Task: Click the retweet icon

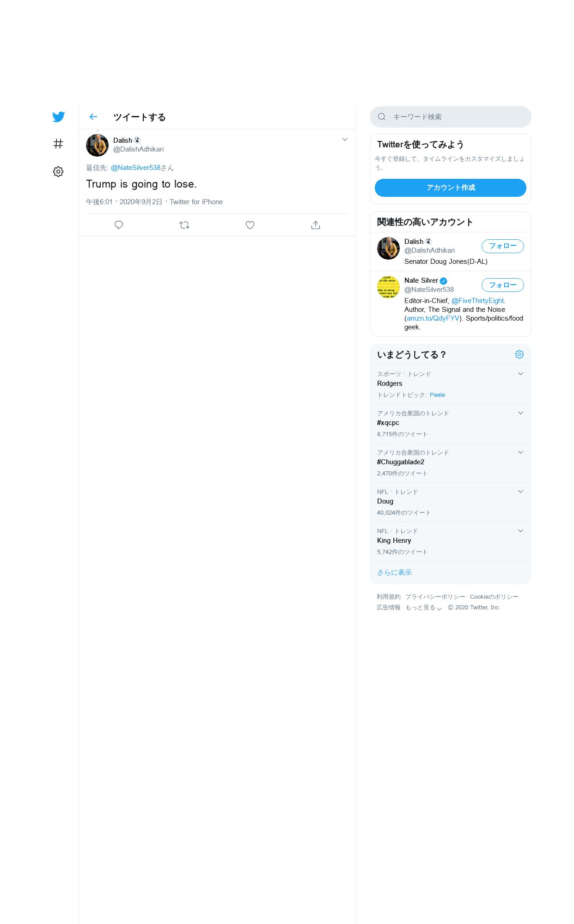Action: pos(184,225)
